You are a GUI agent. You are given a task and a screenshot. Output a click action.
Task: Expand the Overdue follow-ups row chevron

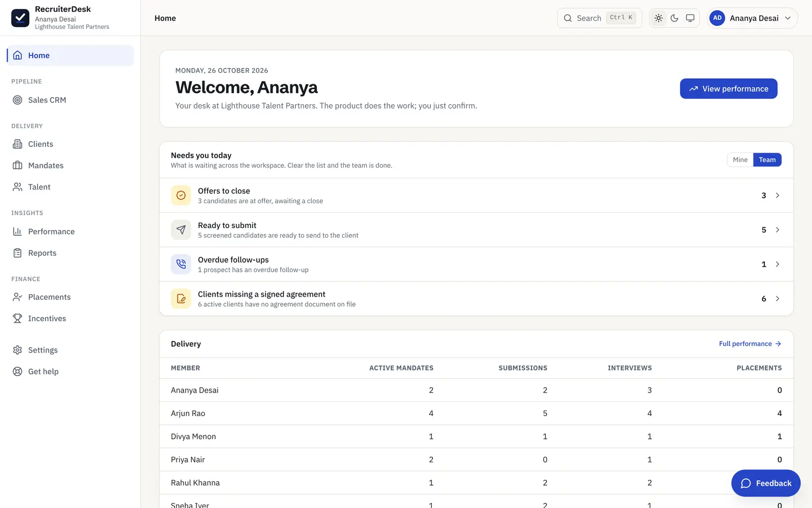(777, 264)
